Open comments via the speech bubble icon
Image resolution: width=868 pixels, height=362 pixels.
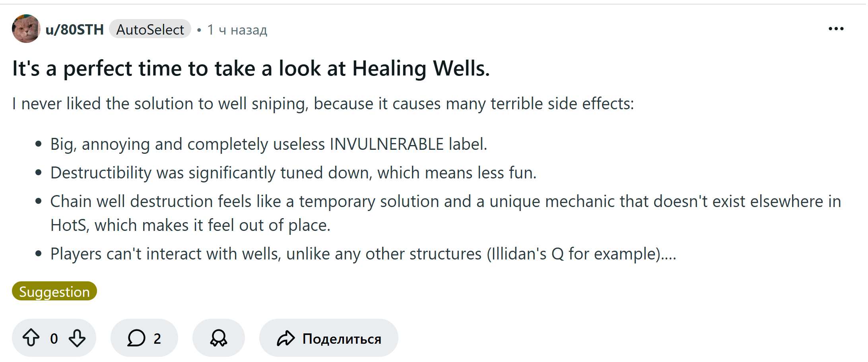click(x=136, y=338)
